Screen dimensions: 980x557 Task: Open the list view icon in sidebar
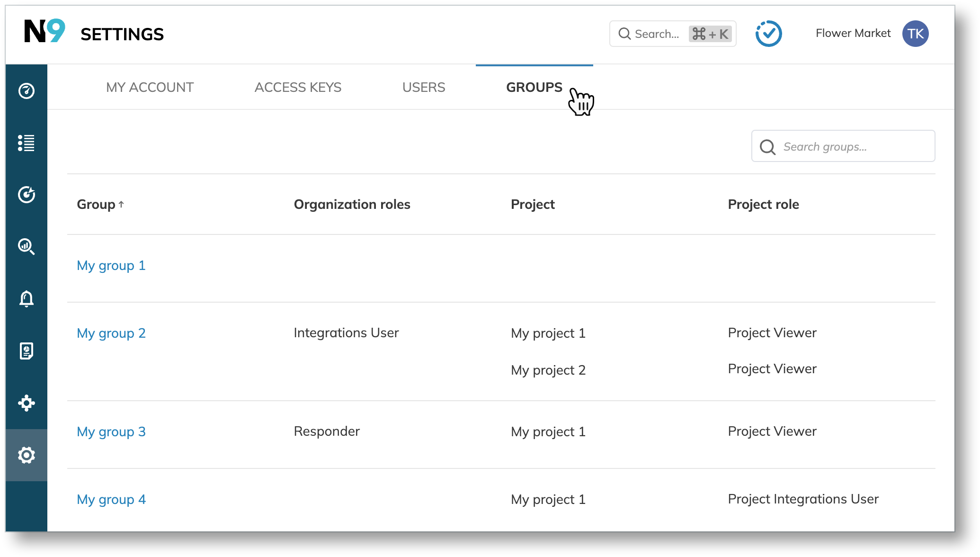click(27, 142)
